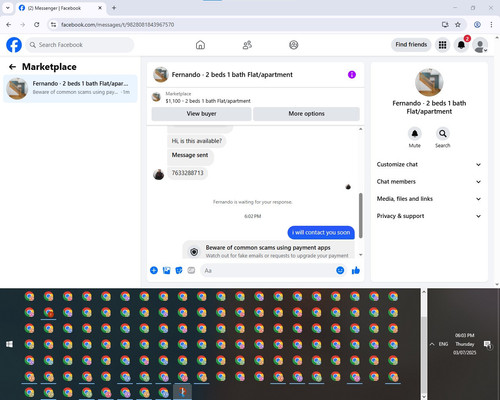Open the Facebook Home icon
This screenshot has height=400, width=500.
(x=200, y=45)
